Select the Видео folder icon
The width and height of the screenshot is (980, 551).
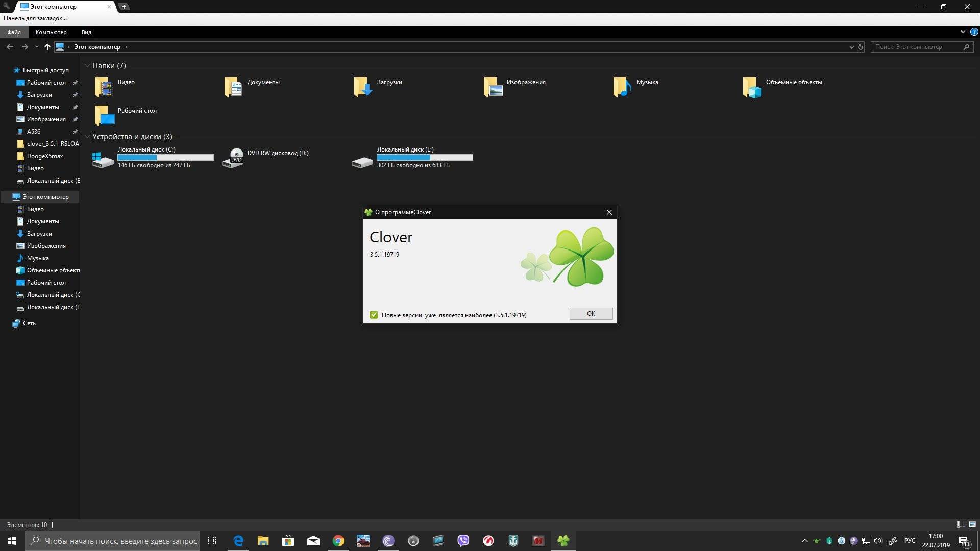coord(104,87)
